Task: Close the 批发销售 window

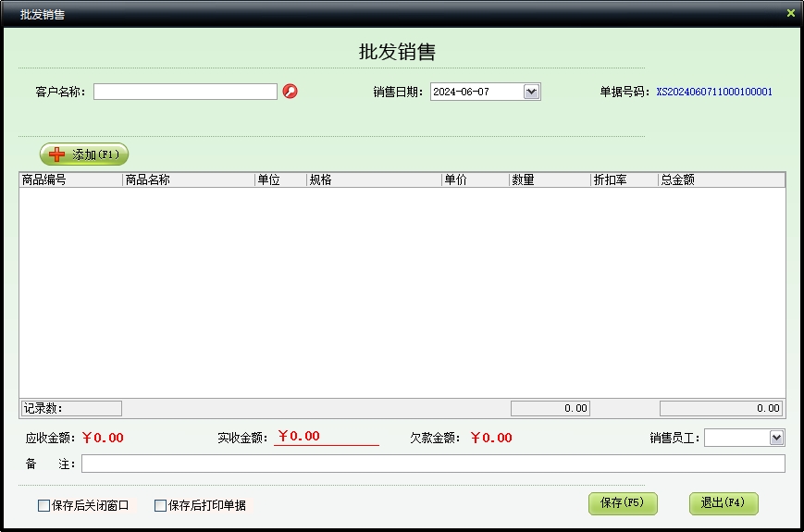Action: (x=790, y=14)
